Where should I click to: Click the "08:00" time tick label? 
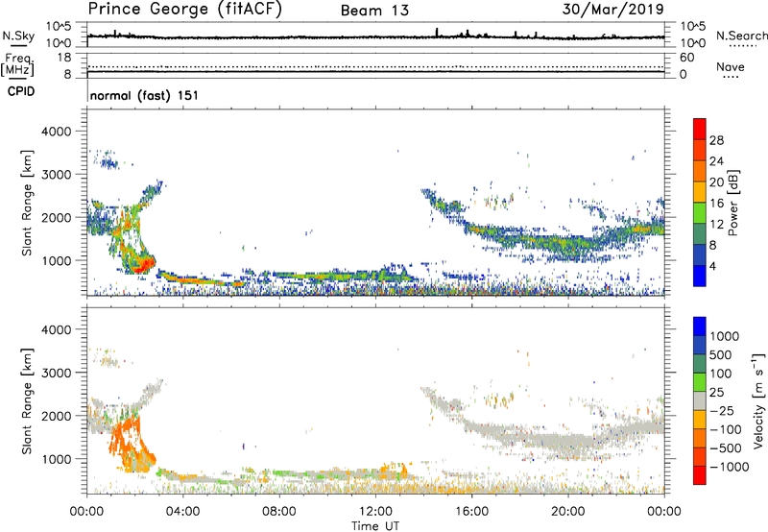pyautogui.click(x=278, y=512)
